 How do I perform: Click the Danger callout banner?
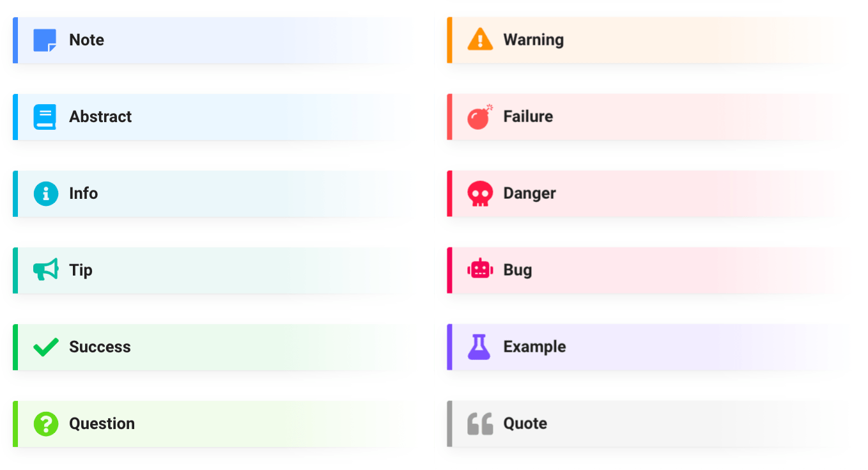tap(639, 193)
